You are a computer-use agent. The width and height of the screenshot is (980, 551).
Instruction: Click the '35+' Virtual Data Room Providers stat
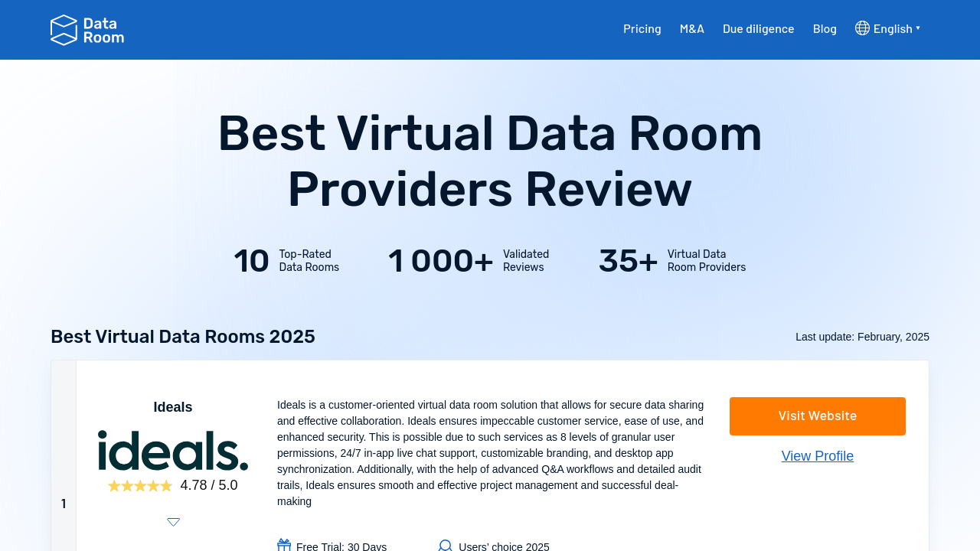[672, 261]
